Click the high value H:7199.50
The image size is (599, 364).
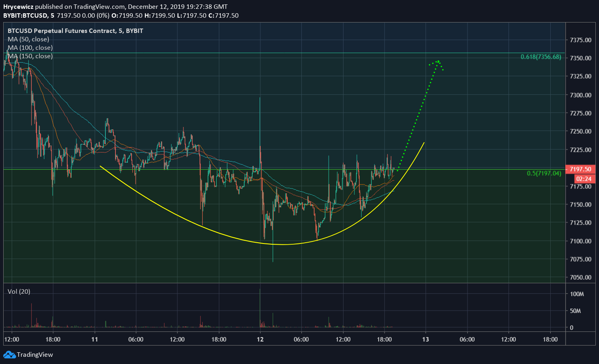(x=160, y=16)
